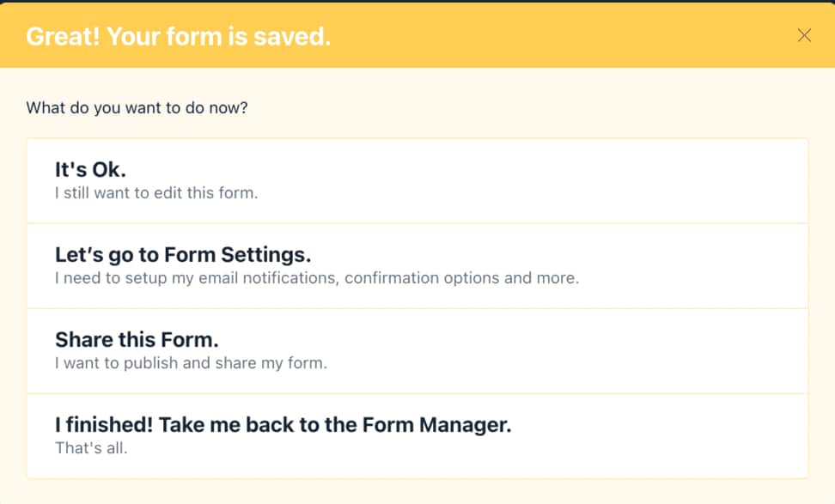This screenshot has height=504, width=835.
Task: Click the "It's Ok." bold heading
Action: coord(90,170)
